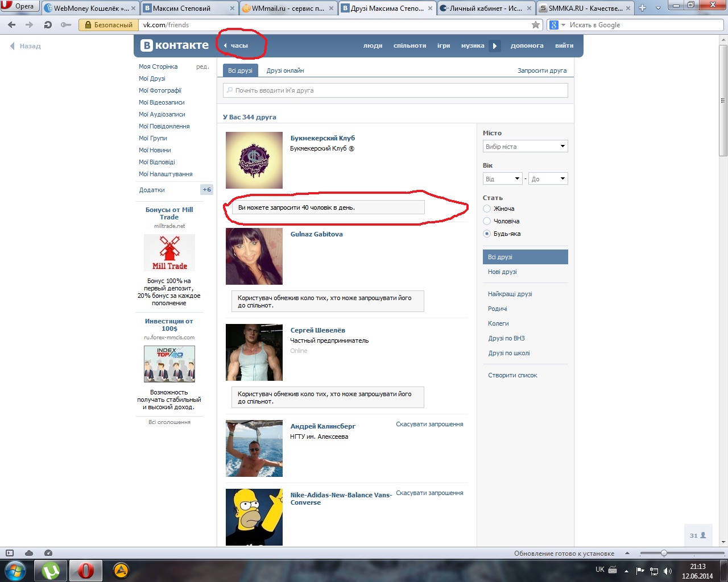Viewport: 728px width, 582px height.
Task: Adjust the zoom slider in the status bar
Action: tap(663, 553)
